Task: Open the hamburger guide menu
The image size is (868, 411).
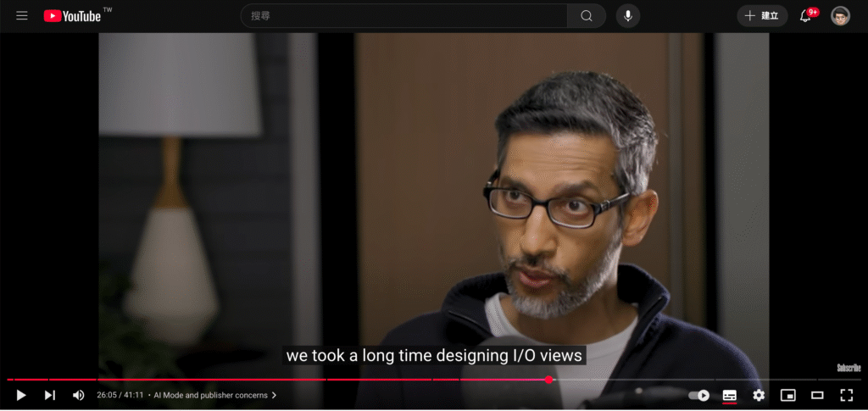Action: pyautogui.click(x=22, y=16)
